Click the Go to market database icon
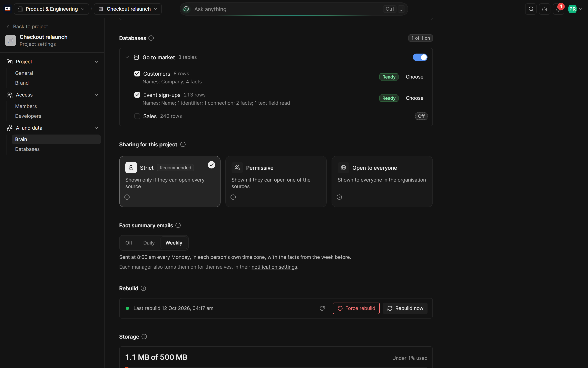The height and width of the screenshot is (368, 588). (x=137, y=57)
